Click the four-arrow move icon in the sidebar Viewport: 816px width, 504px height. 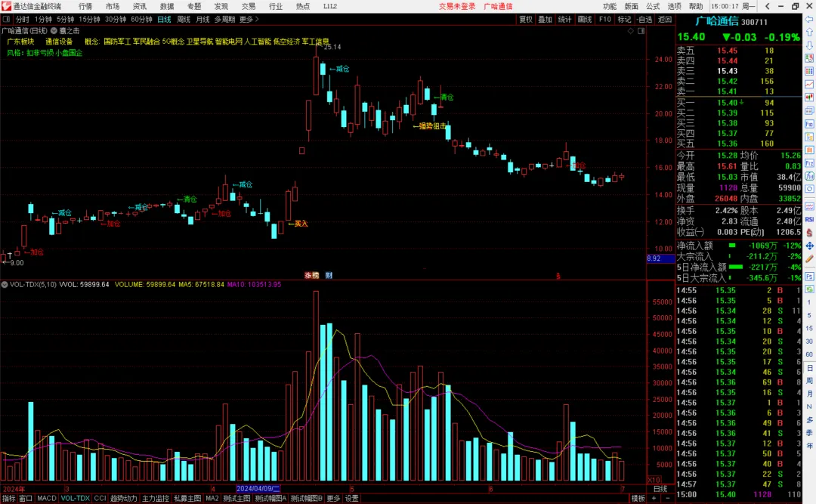pyautogui.click(x=809, y=246)
